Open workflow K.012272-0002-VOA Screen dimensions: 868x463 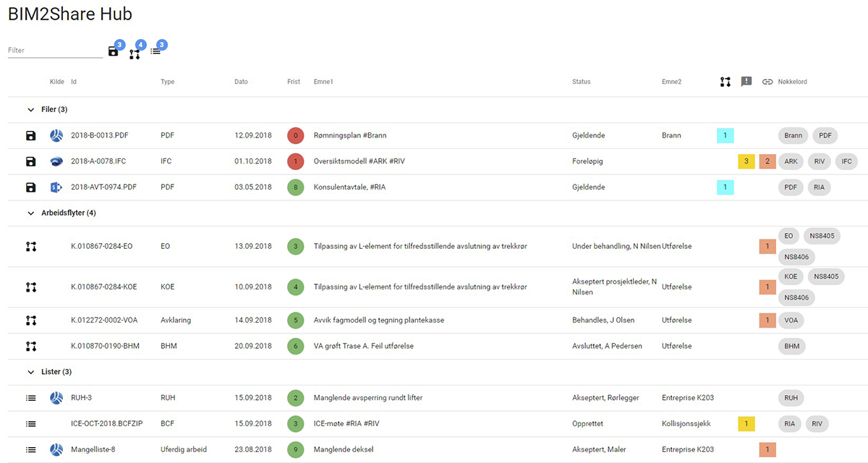coord(103,320)
